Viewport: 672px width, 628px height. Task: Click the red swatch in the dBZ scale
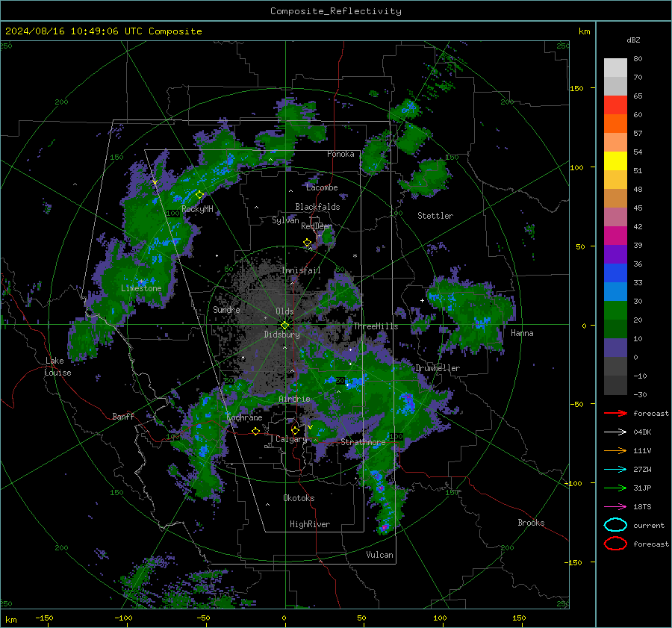(615, 105)
